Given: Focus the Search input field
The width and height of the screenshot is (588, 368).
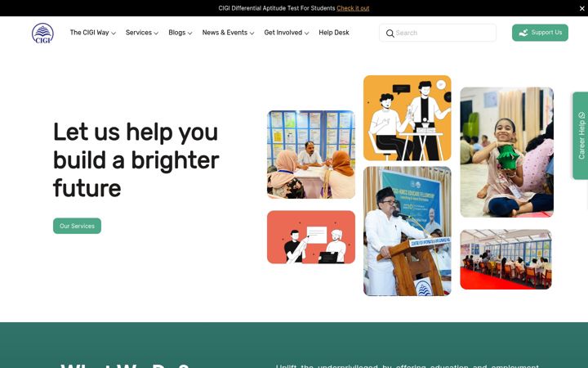Looking at the screenshot, I should pyautogui.click(x=437, y=33).
